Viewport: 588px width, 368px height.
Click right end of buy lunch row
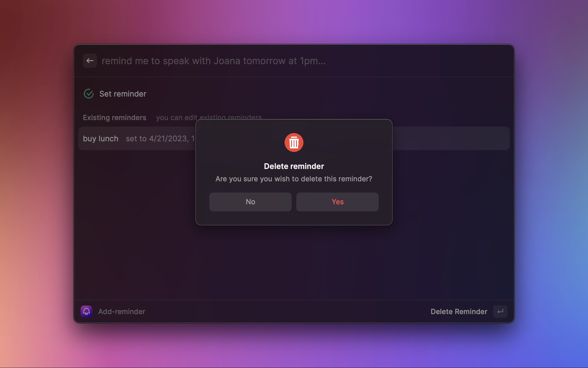[497, 138]
